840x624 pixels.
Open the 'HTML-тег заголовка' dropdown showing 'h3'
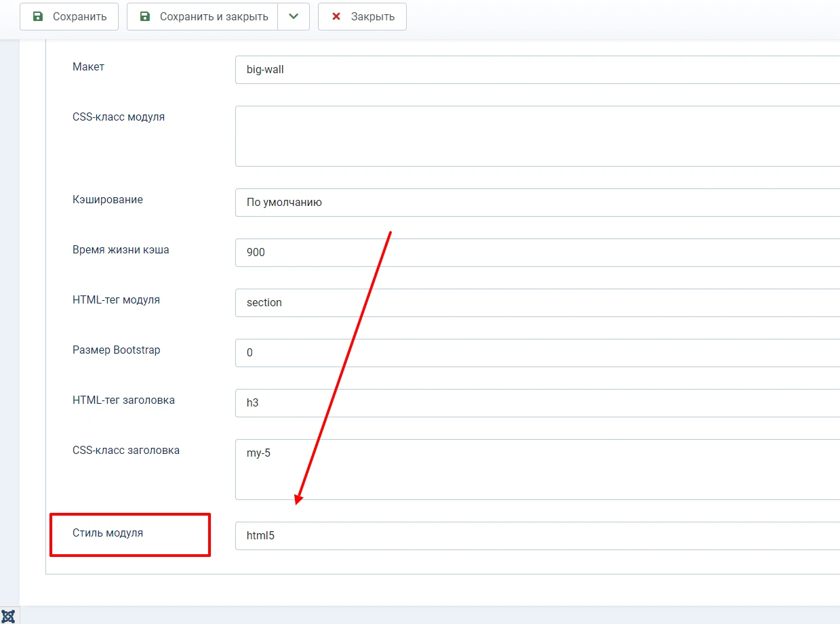[x=475, y=403]
